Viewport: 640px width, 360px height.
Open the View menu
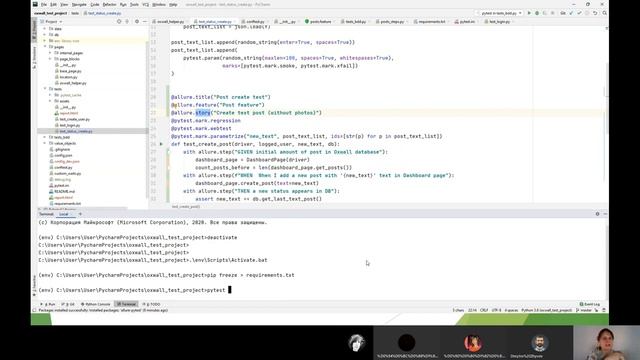(x=64, y=4)
